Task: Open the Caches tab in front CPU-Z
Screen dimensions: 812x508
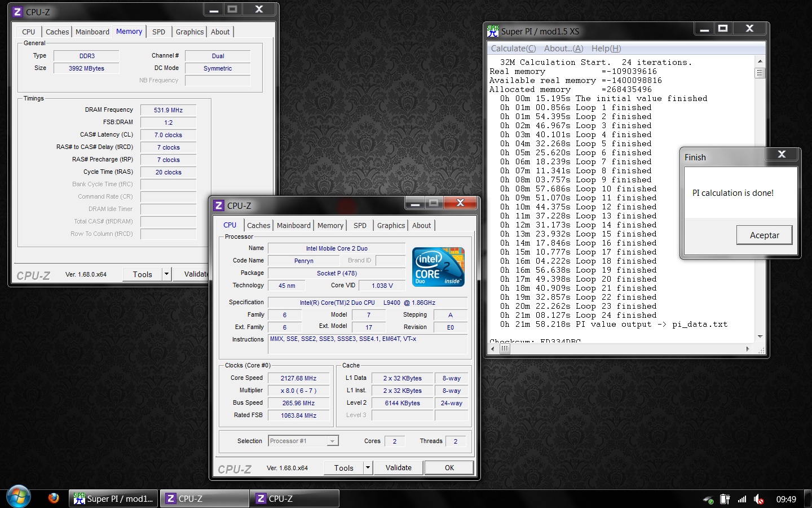Action: click(x=259, y=225)
